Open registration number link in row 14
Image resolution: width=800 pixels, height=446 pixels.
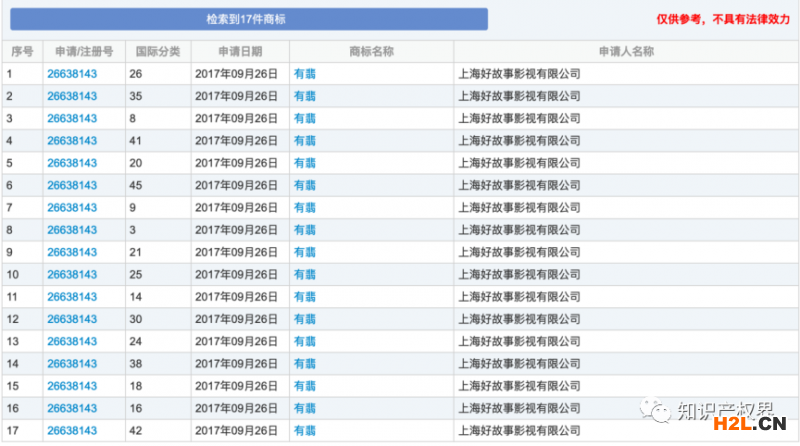pos(72,364)
